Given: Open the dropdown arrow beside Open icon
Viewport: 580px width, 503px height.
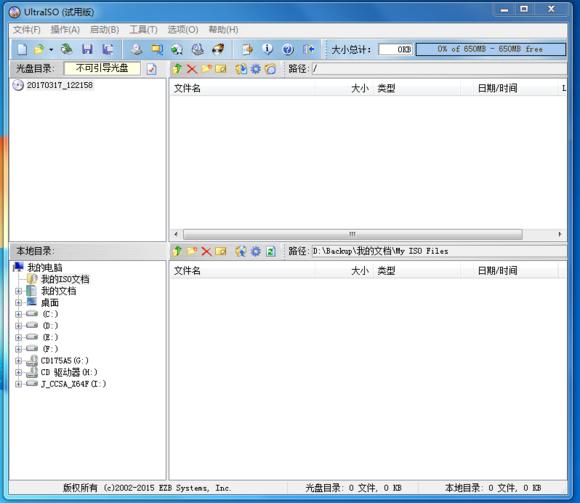Looking at the screenshot, I should click(51, 49).
